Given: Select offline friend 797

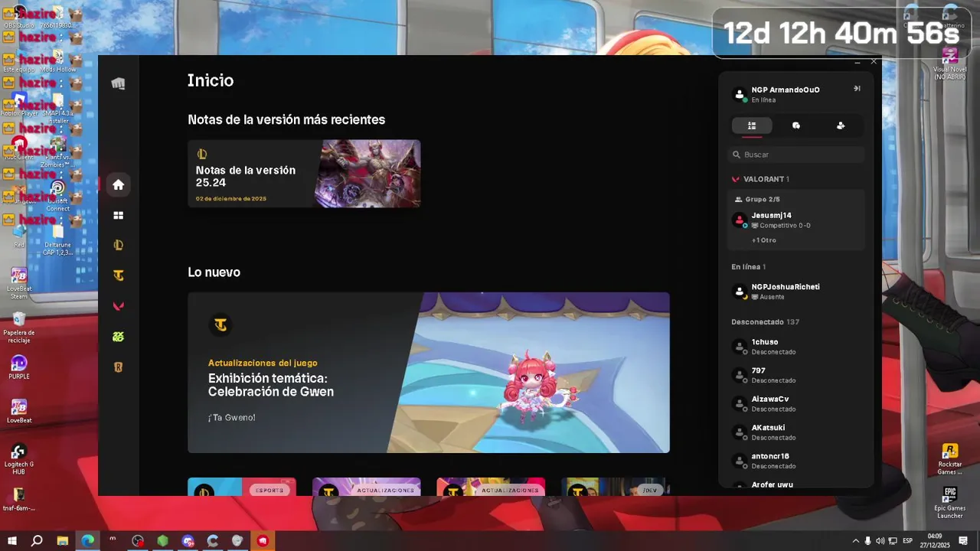Looking at the screenshot, I should pyautogui.click(x=796, y=375).
